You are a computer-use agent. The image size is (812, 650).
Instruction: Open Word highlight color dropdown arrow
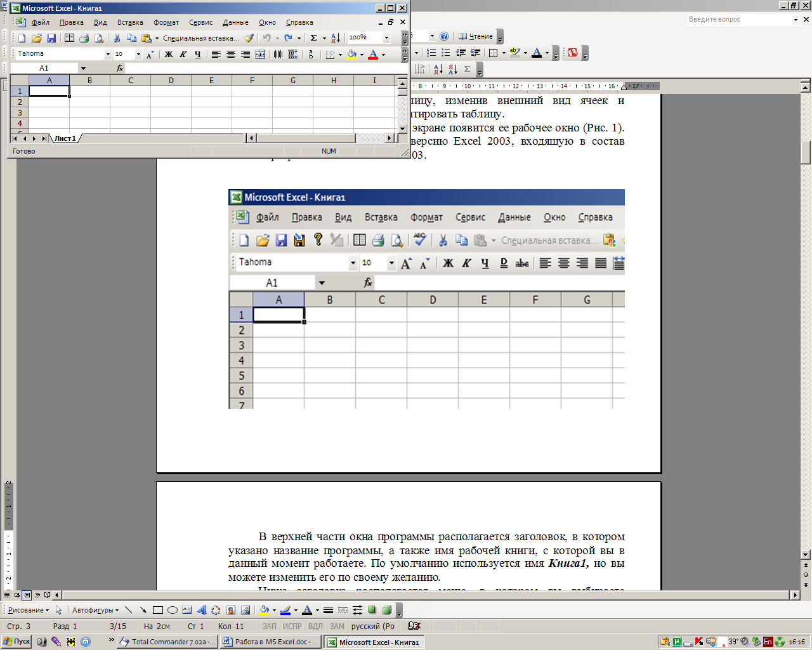coord(525,53)
